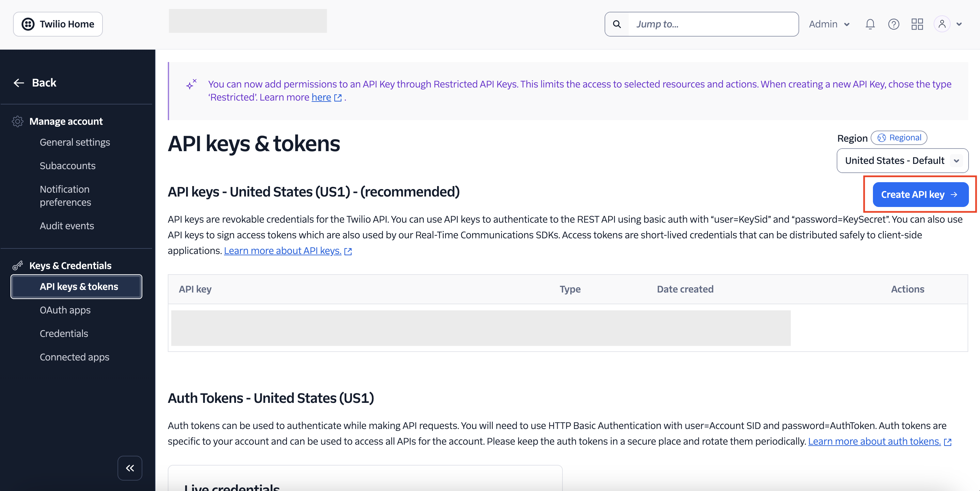Click the user profile avatar icon
This screenshot has width=980, height=491.
pyautogui.click(x=941, y=24)
